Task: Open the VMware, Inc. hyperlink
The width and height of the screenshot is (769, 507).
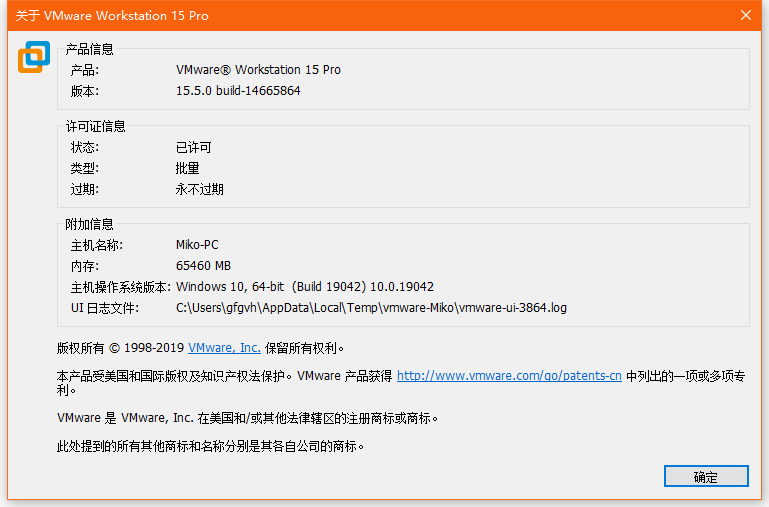Action: [224, 348]
